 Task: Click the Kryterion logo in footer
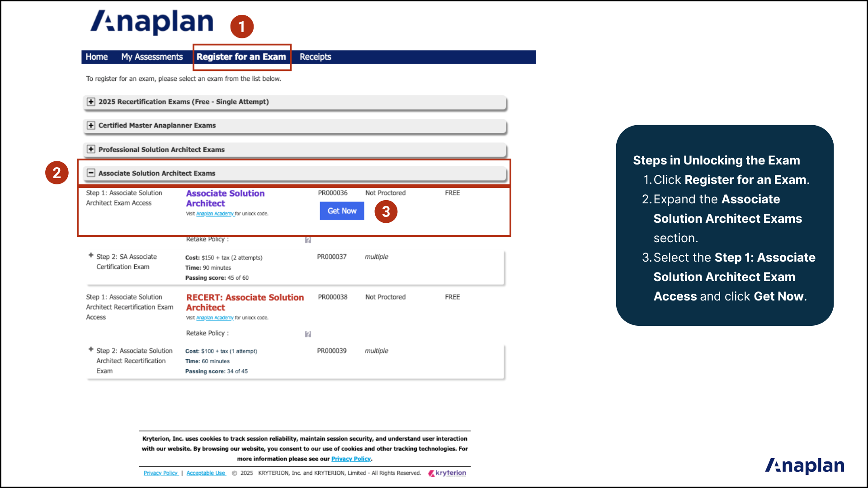447,473
